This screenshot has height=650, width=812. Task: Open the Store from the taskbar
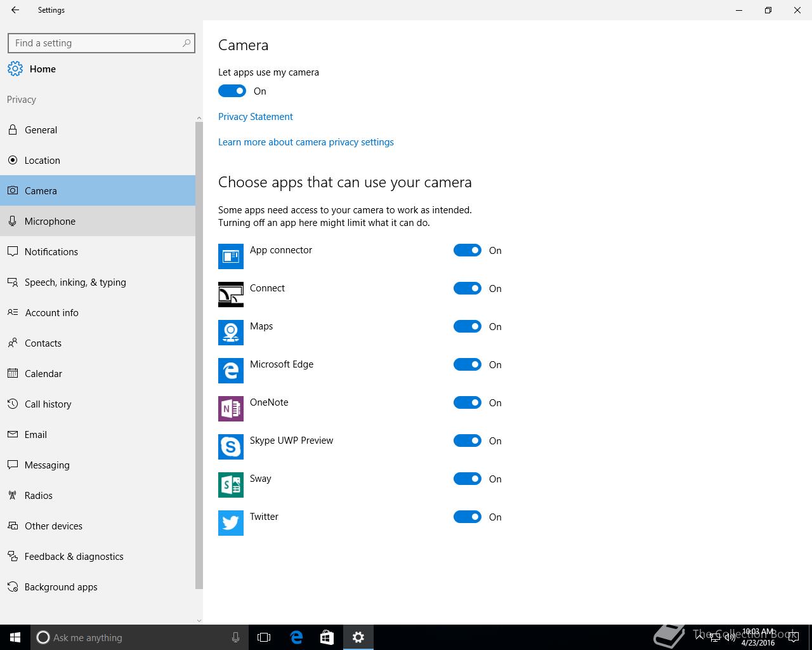(327, 637)
